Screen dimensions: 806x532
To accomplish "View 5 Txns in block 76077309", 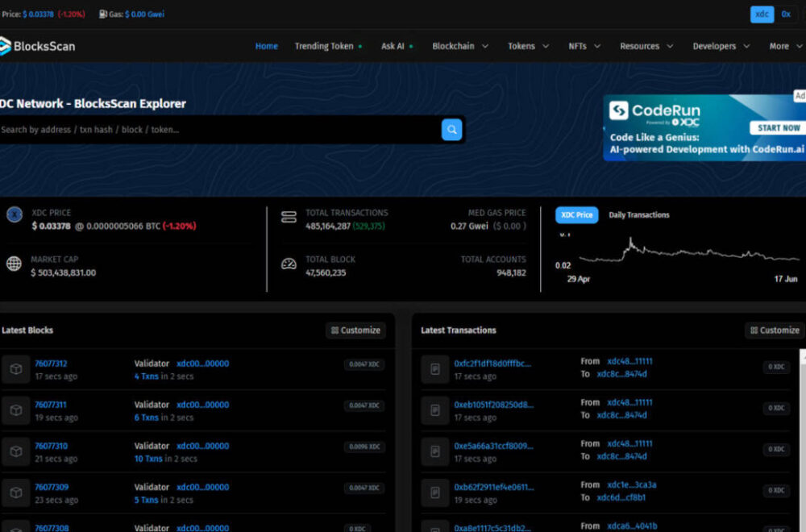I will [x=147, y=500].
